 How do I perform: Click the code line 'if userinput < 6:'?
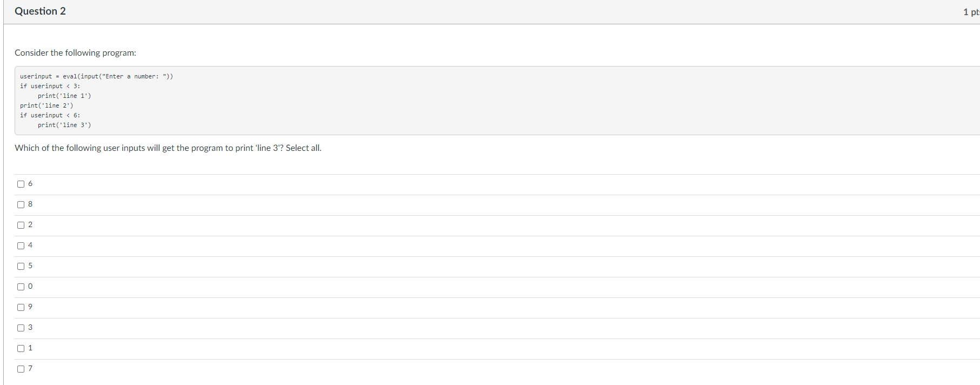click(50, 115)
